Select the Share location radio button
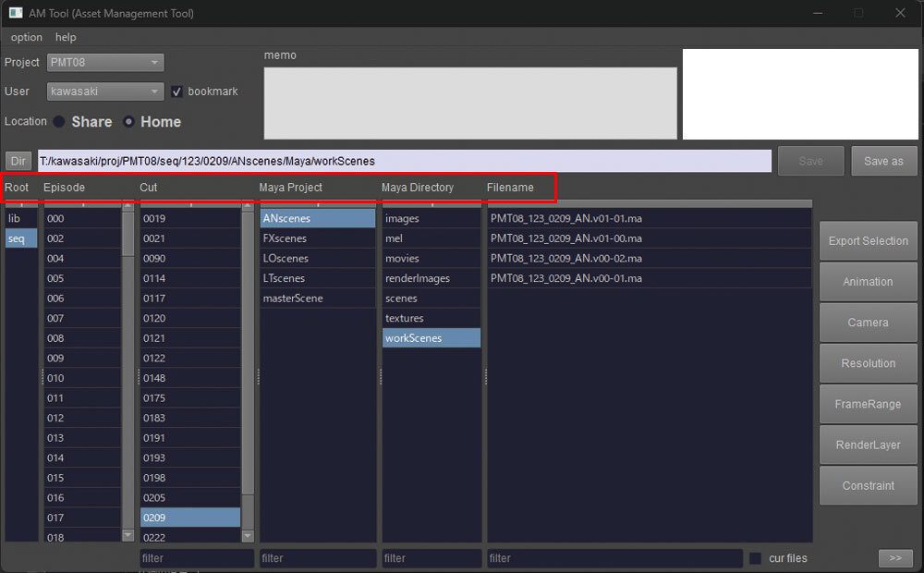924x573 pixels. (x=60, y=122)
